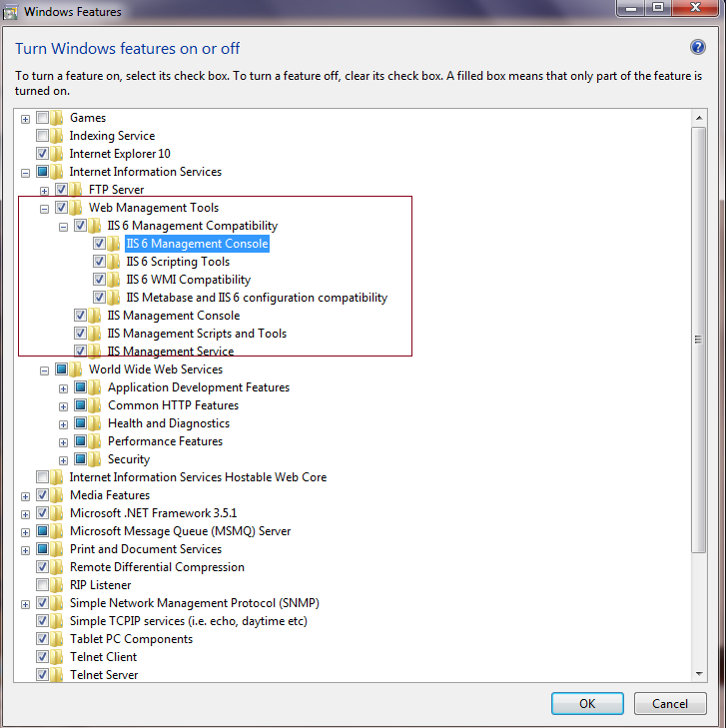Expand Common HTTP Features node

coord(63,406)
